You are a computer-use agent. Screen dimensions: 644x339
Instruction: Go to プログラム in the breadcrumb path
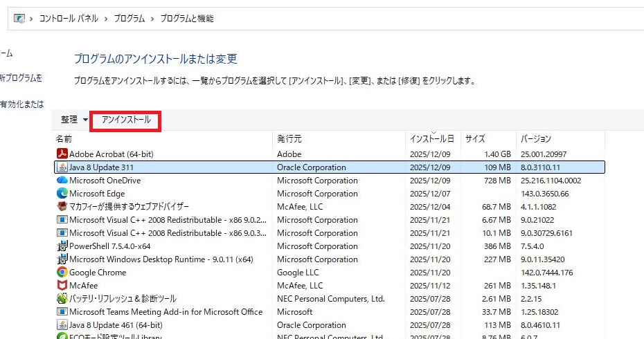[x=129, y=19]
